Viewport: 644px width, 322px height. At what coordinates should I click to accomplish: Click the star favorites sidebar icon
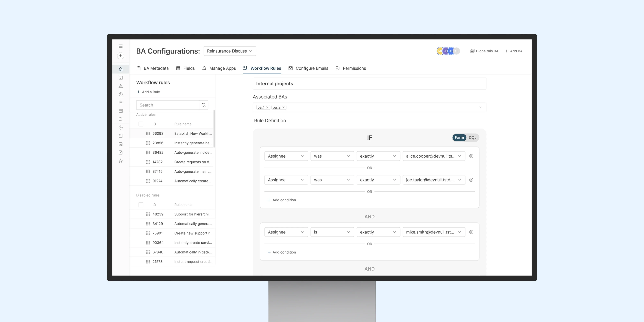[120, 161]
